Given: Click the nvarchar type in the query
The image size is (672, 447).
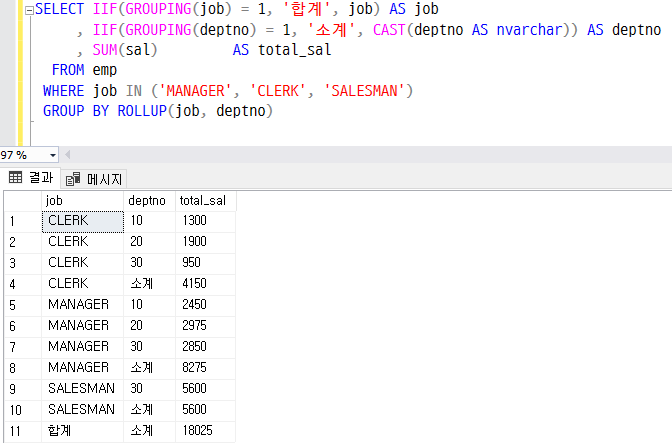Looking at the screenshot, I should (x=529, y=30).
